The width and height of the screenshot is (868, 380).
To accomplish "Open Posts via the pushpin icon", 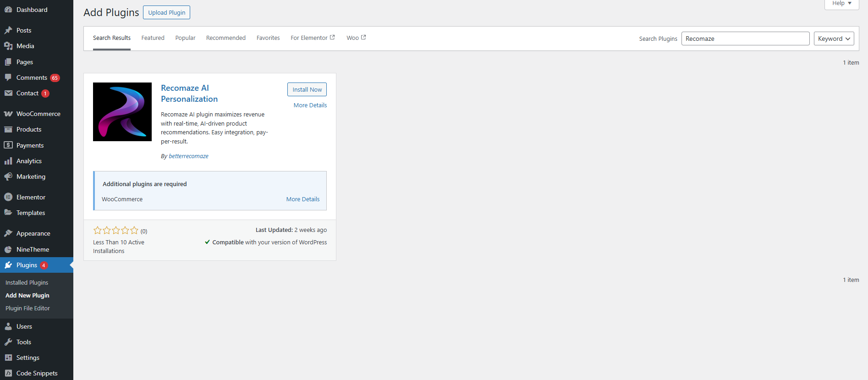I will (8, 30).
